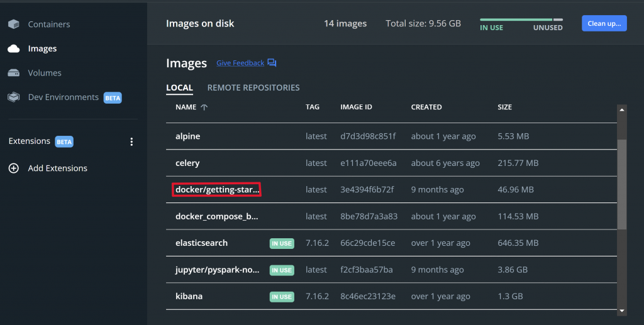Click the Created column header
The width and height of the screenshot is (644, 325).
point(426,107)
